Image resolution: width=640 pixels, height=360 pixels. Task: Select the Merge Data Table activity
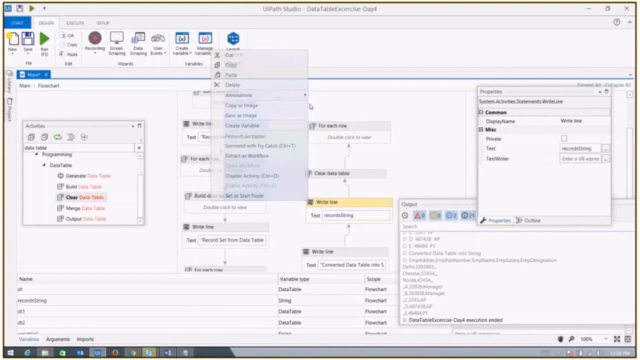[x=81, y=208]
